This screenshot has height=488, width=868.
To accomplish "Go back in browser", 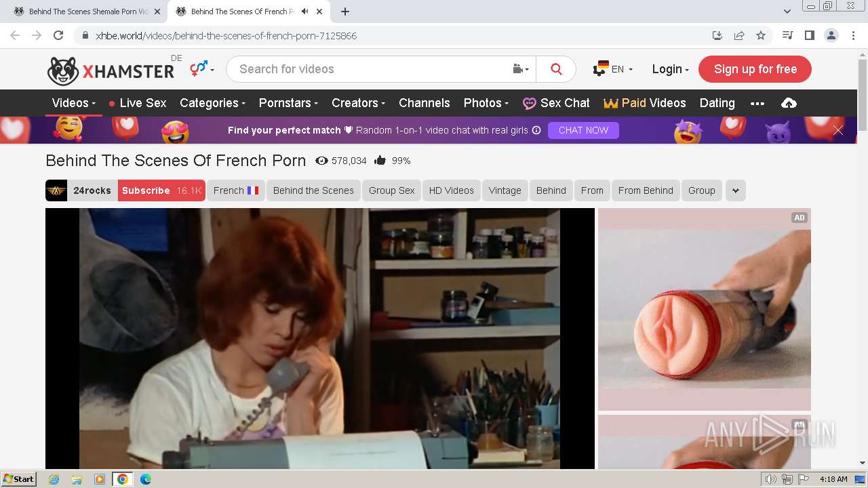I will click(15, 35).
